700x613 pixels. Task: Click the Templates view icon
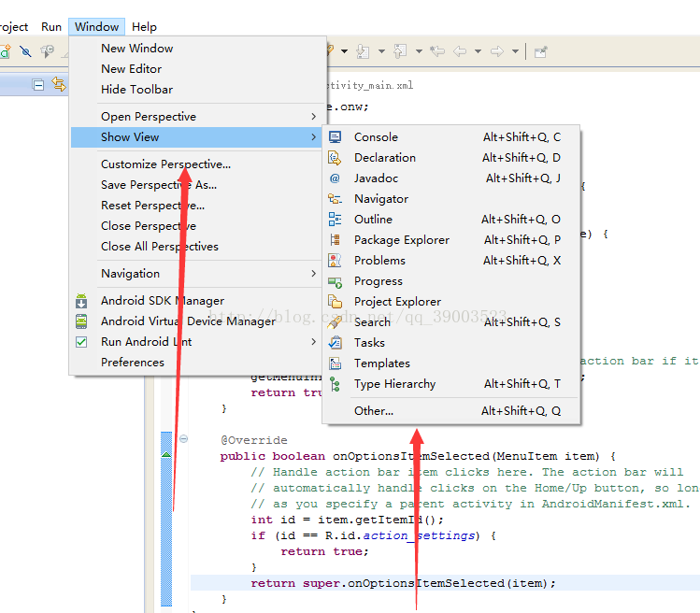(x=335, y=363)
